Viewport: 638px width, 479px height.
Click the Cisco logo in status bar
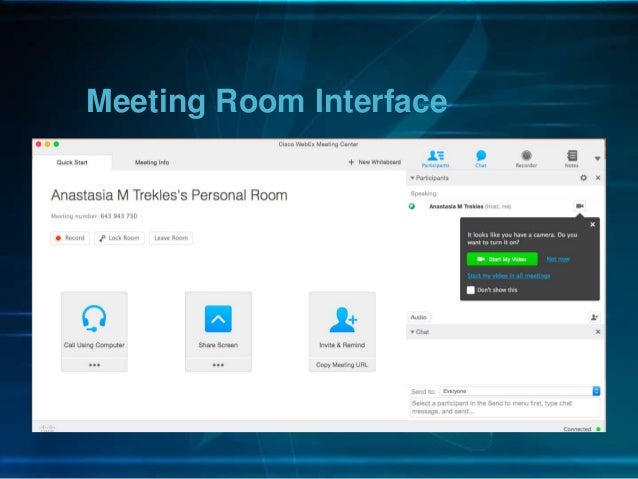(x=47, y=428)
